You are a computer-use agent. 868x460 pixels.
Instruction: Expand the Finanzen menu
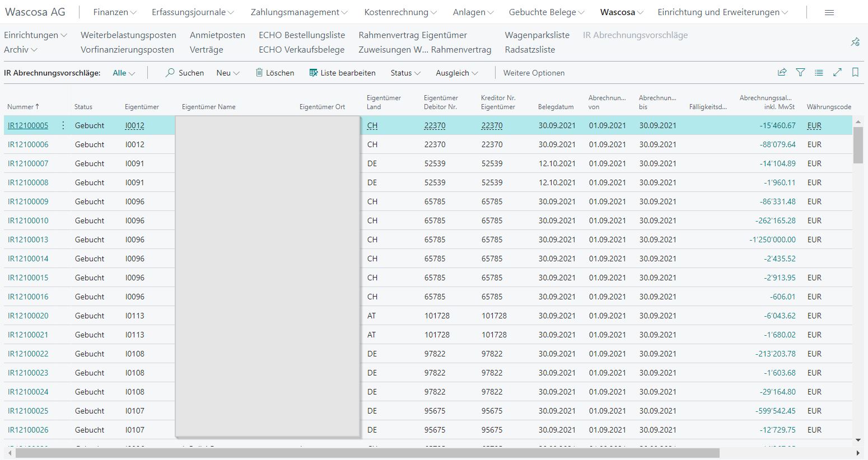tap(115, 12)
